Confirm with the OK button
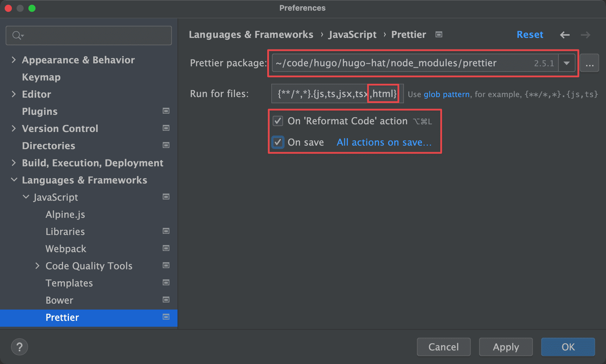 click(x=568, y=347)
